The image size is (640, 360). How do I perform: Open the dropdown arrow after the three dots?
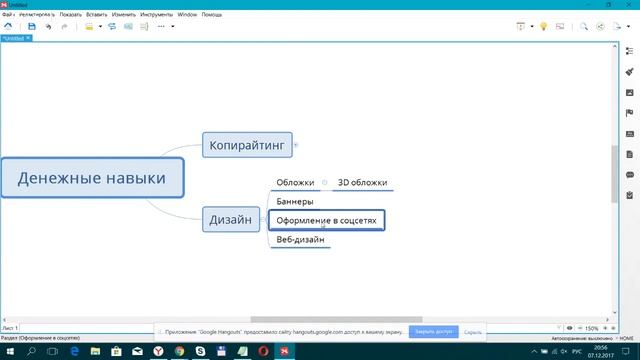point(173,27)
